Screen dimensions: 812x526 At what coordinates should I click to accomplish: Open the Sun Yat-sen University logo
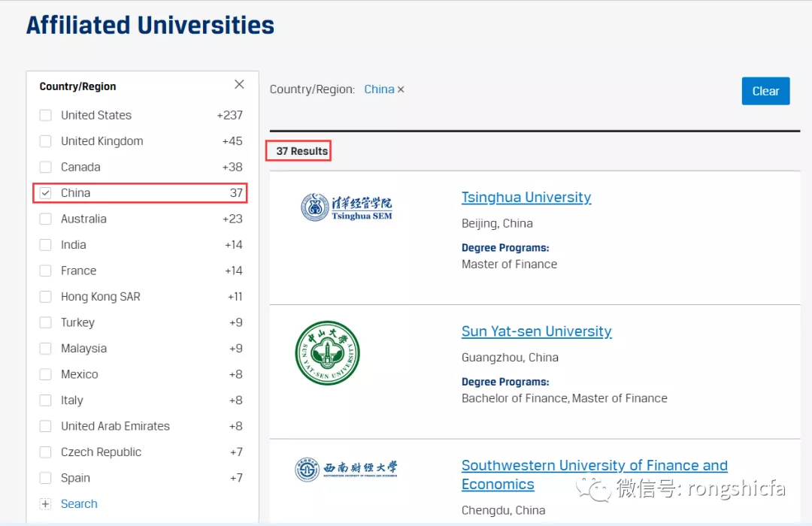327,353
